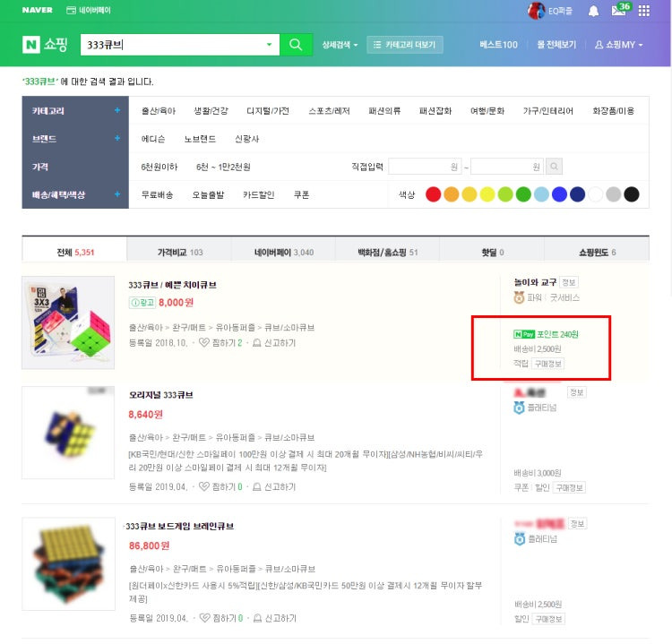Select the black color swatch
This screenshot has width=672, height=644.
(x=632, y=194)
